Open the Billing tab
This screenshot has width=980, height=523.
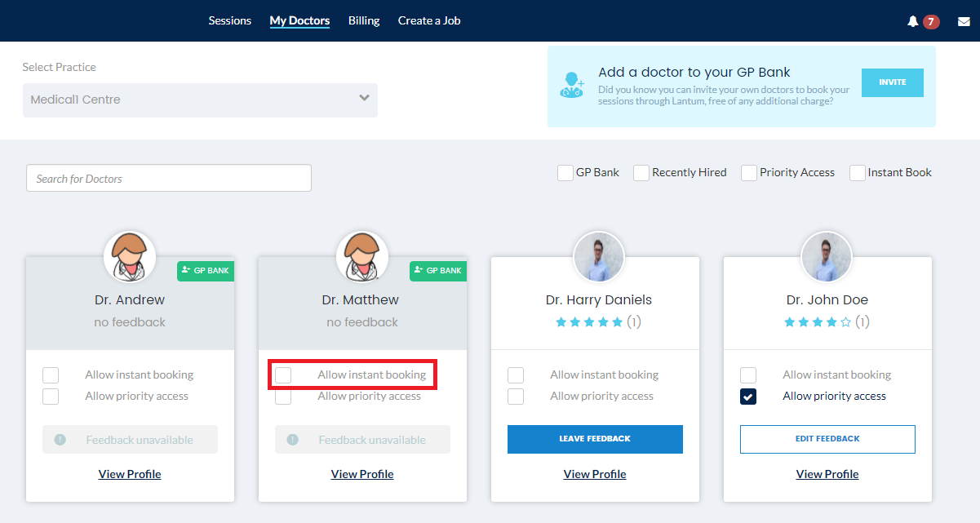pos(364,21)
